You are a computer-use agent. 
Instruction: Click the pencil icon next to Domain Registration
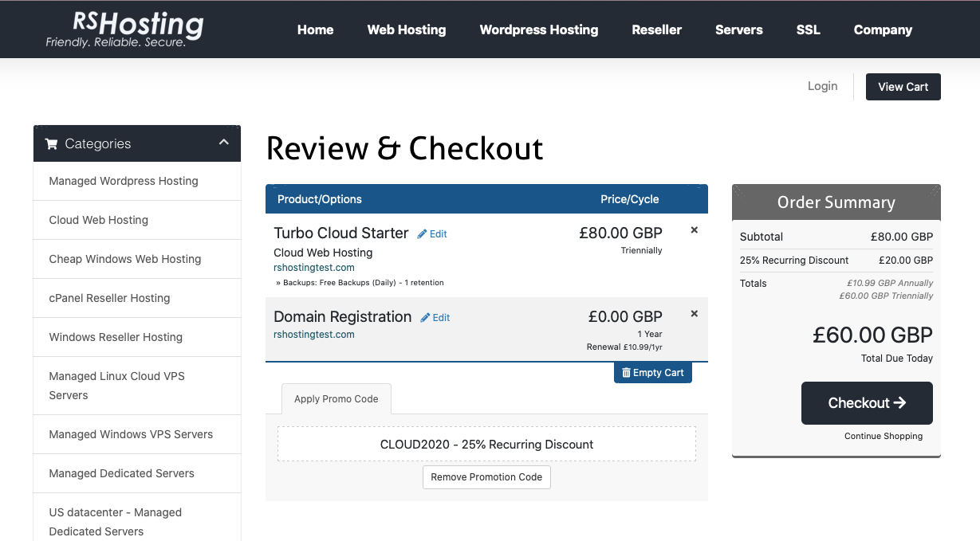[x=426, y=317]
